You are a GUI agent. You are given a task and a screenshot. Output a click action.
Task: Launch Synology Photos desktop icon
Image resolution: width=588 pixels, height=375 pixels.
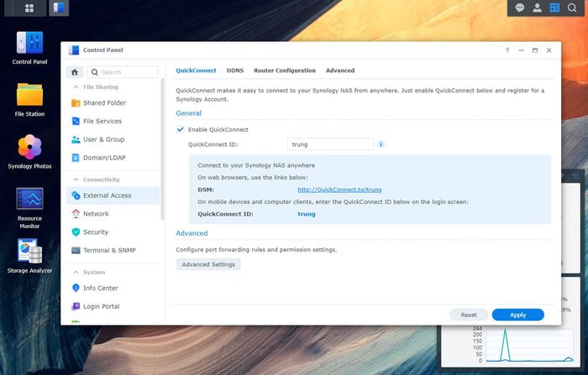[x=29, y=152]
